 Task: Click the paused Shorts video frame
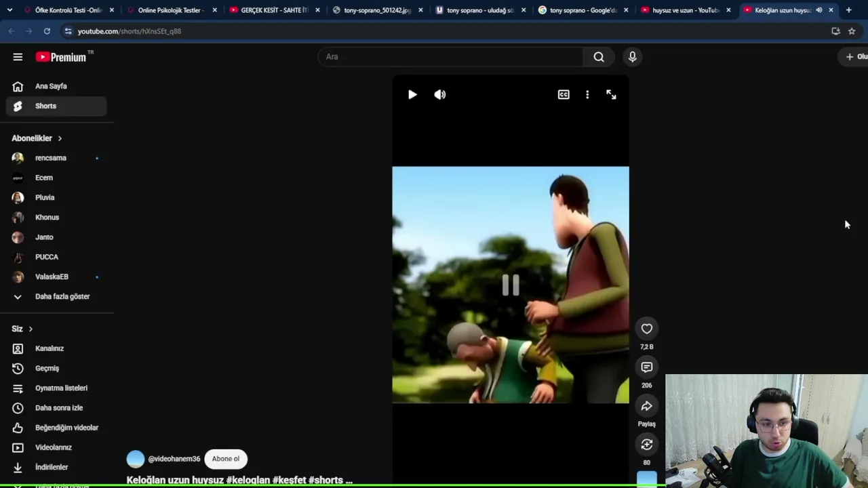click(x=511, y=285)
